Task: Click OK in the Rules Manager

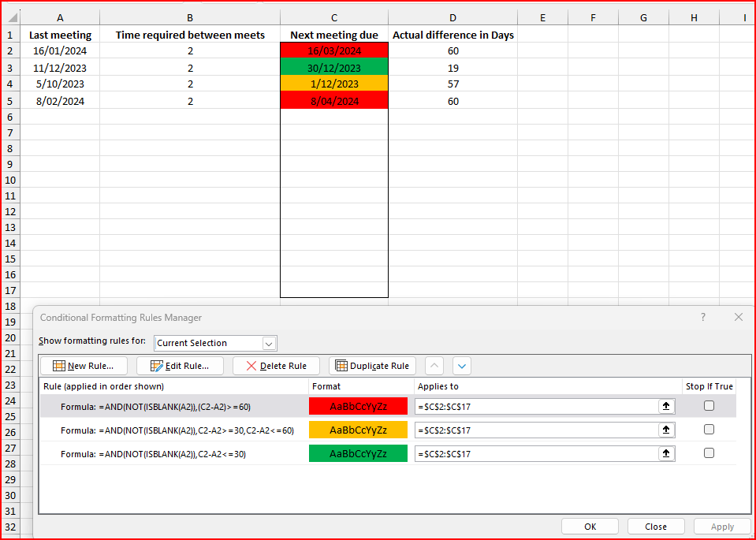Action: click(x=590, y=527)
